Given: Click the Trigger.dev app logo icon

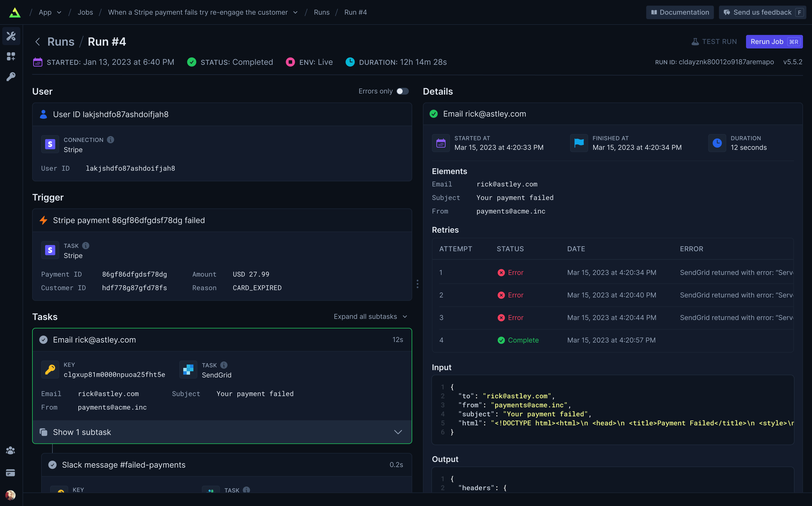Looking at the screenshot, I should 16,12.
